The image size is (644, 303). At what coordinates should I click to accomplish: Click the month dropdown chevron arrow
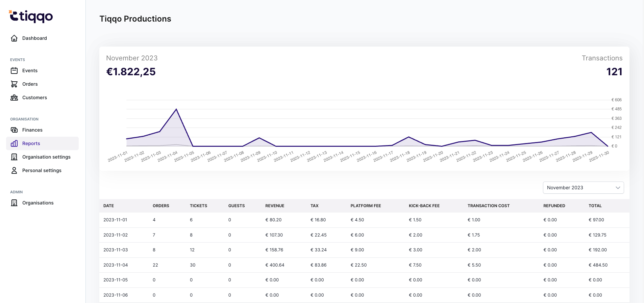click(618, 188)
